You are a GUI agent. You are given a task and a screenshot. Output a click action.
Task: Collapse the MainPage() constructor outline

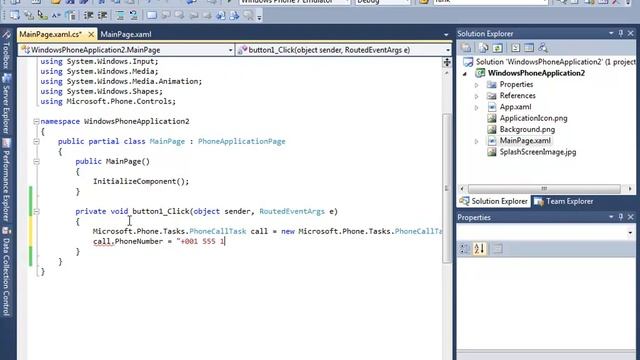click(x=36, y=161)
